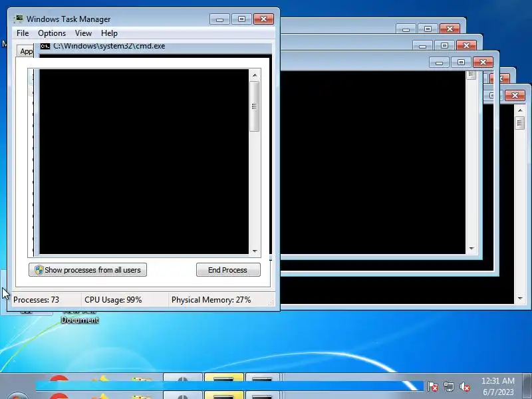Viewport: 532px width, 399px height.
Task: Click Show processes from all users
Action: click(x=88, y=270)
